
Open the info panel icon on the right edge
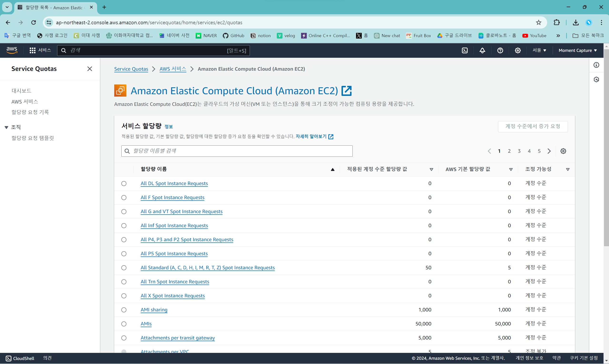pos(596,65)
